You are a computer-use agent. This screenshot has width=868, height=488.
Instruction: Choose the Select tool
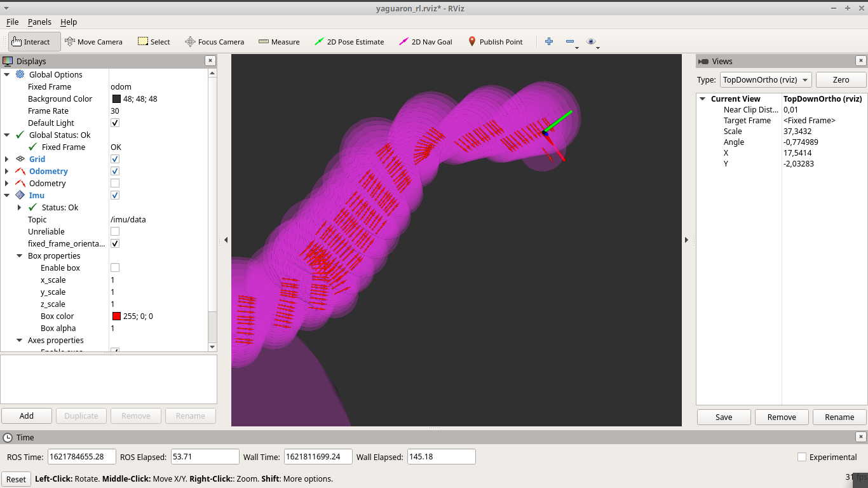[154, 42]
